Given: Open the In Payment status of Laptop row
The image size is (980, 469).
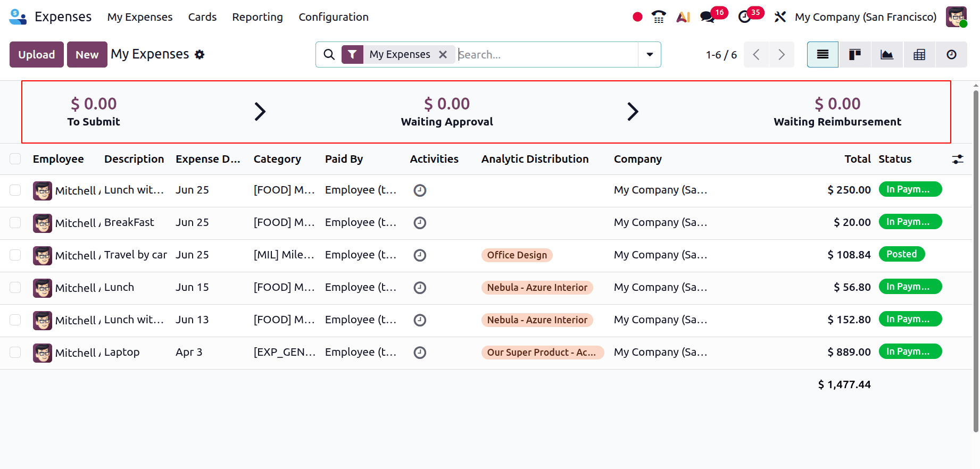Looking at the screenshot, I should pyautogui.click(x=910, y=351).
